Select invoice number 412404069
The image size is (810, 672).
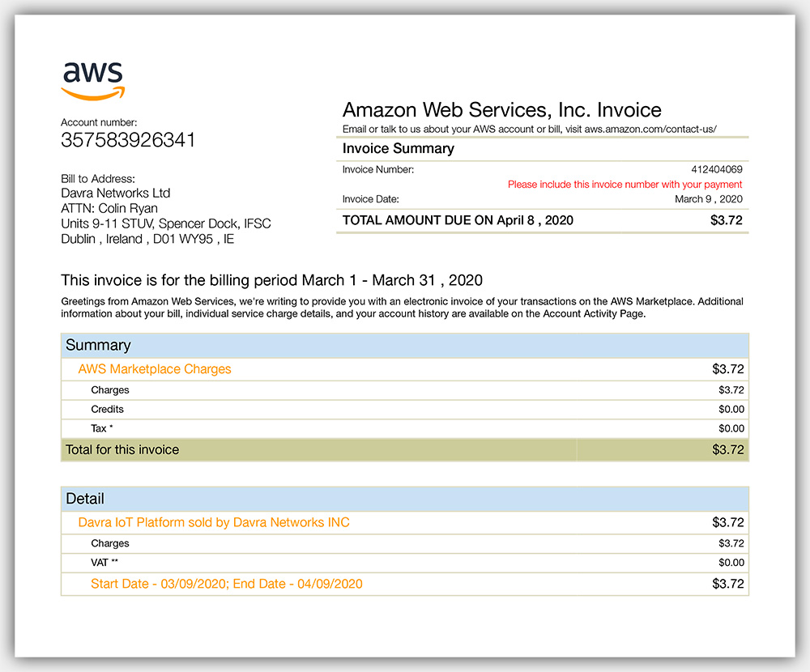tap(717, 169)
